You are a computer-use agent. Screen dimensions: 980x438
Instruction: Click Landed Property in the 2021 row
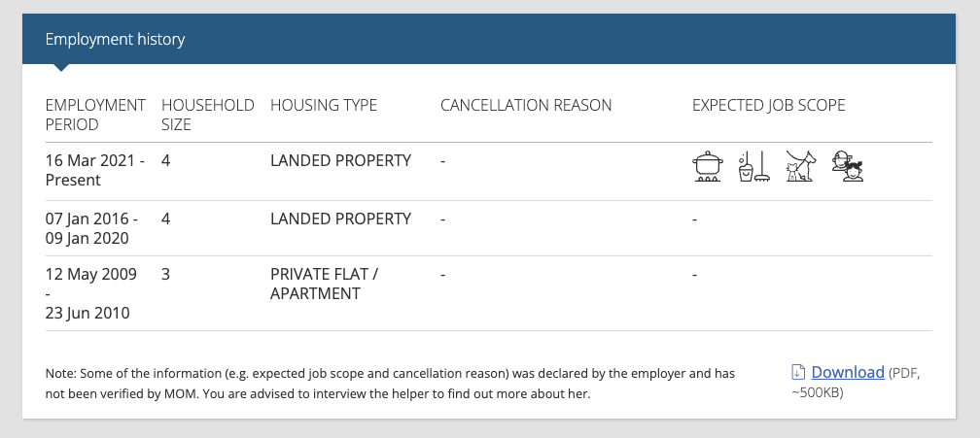(340, 161)
